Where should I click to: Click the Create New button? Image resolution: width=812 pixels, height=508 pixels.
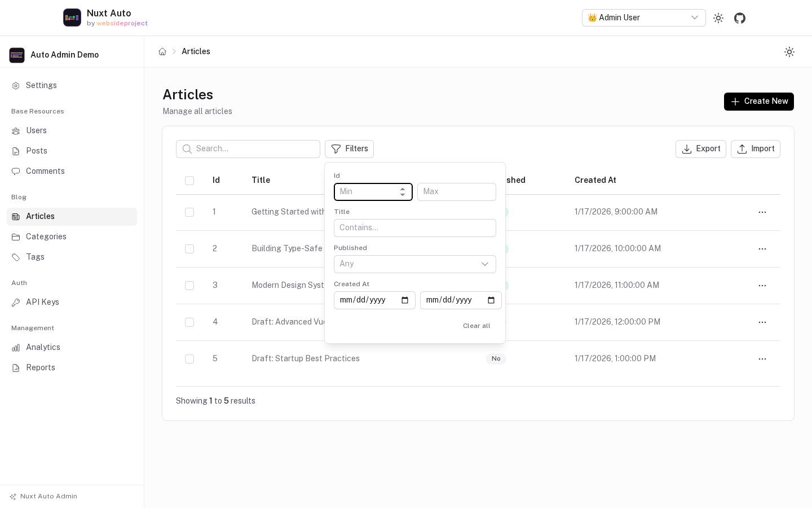point(759,102)
